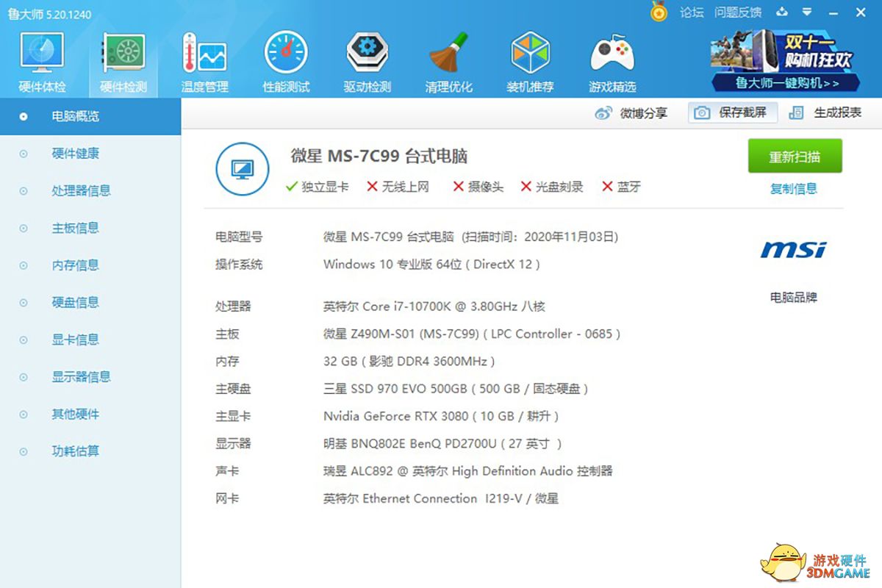Viewport: 882px width, 588px height.
Task: Open the 游戏精选 gamepad module
Action: 612,63
